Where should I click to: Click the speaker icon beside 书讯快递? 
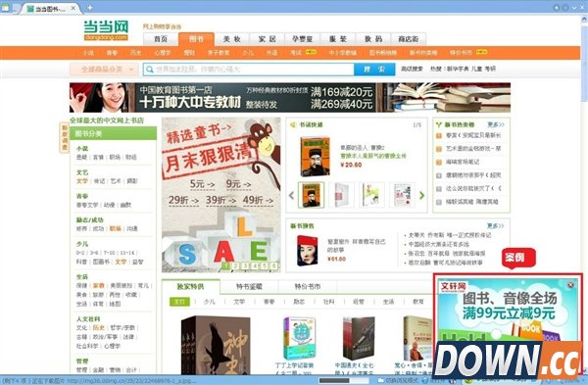(293, 124)
